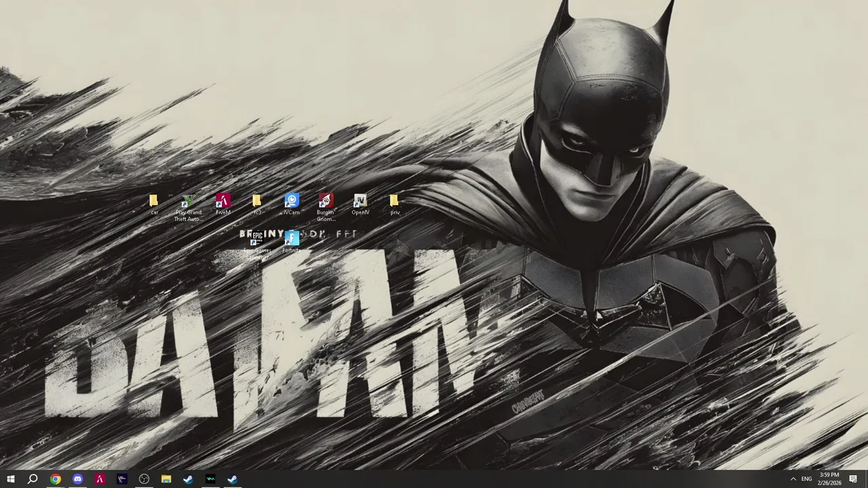868x488 pixels.
Task: Select the Burglin' Gnomes desktop shortcut
Action: tap(326, 208)
